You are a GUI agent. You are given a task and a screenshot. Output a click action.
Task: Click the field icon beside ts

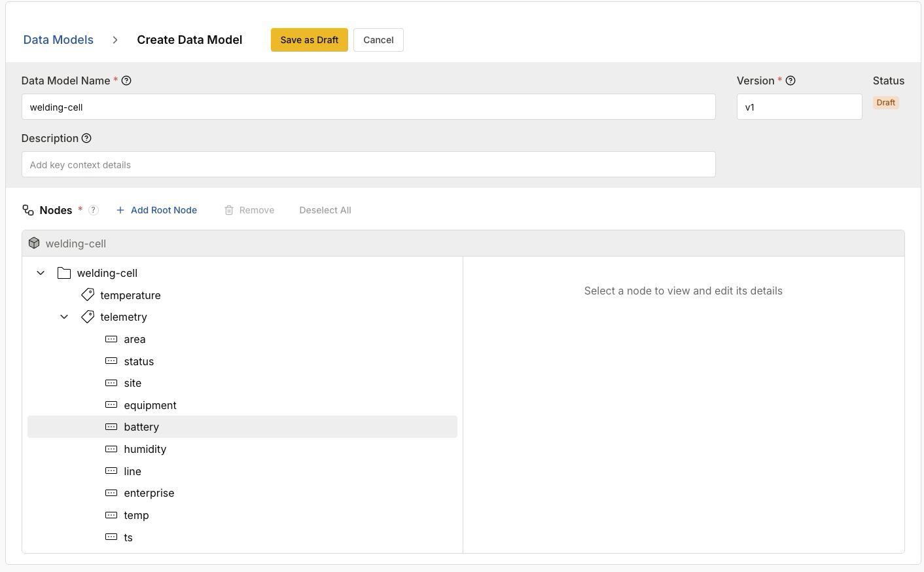[111, 537]
